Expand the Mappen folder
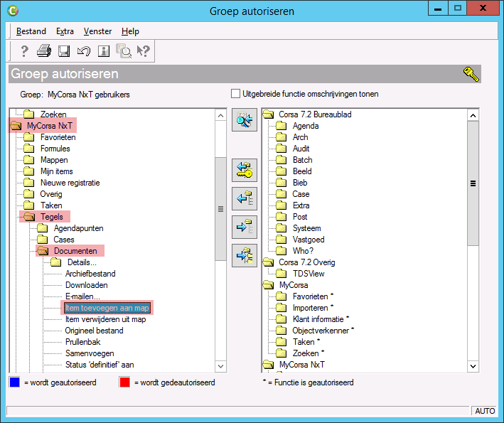The height and width of the screenshot is (423, 504). coord(29,160)
